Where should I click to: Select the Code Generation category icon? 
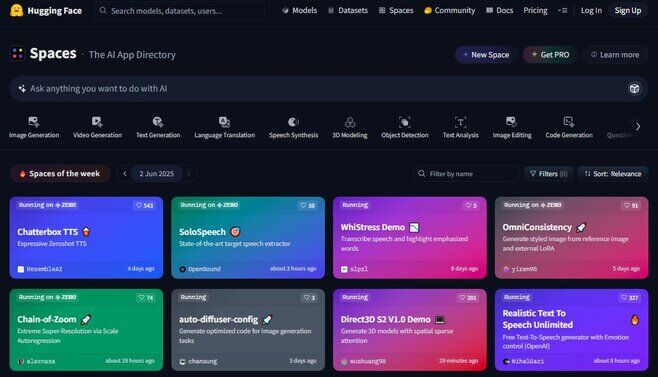click(569, 122)
